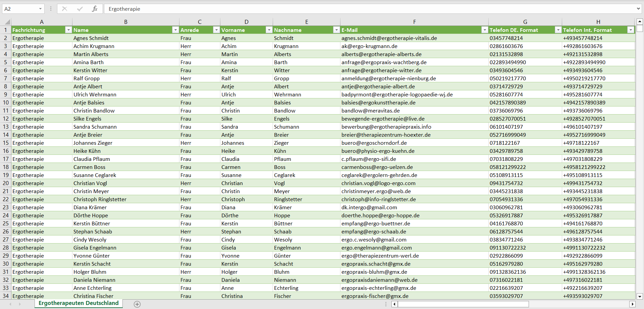
Task: Open Vorname column filter dropdown
Action: click(x=269, y=30)
